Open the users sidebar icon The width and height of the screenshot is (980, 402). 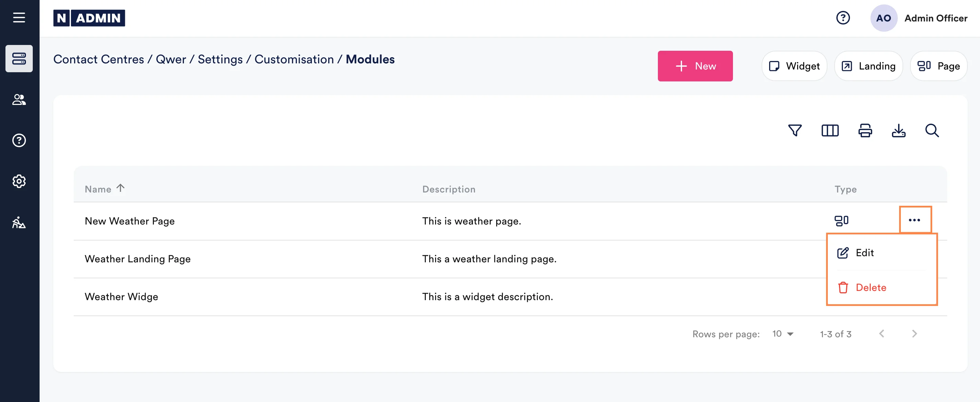pyautogui.click(x=19, y=99)
